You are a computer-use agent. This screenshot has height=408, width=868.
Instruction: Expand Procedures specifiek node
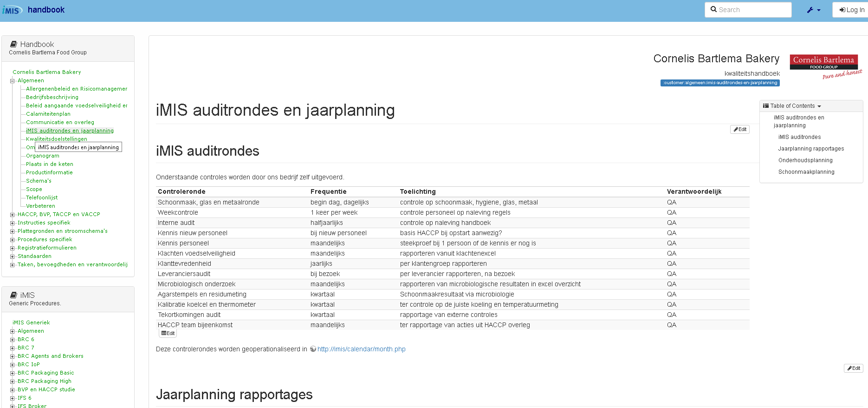point(13,240)
